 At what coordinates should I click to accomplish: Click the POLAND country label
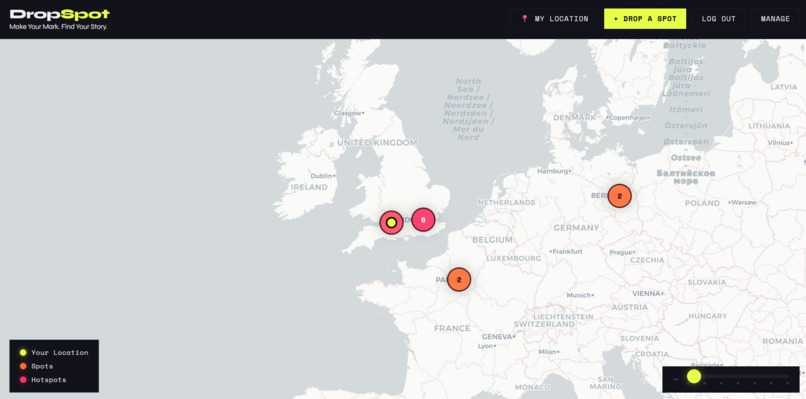[702, 203]
